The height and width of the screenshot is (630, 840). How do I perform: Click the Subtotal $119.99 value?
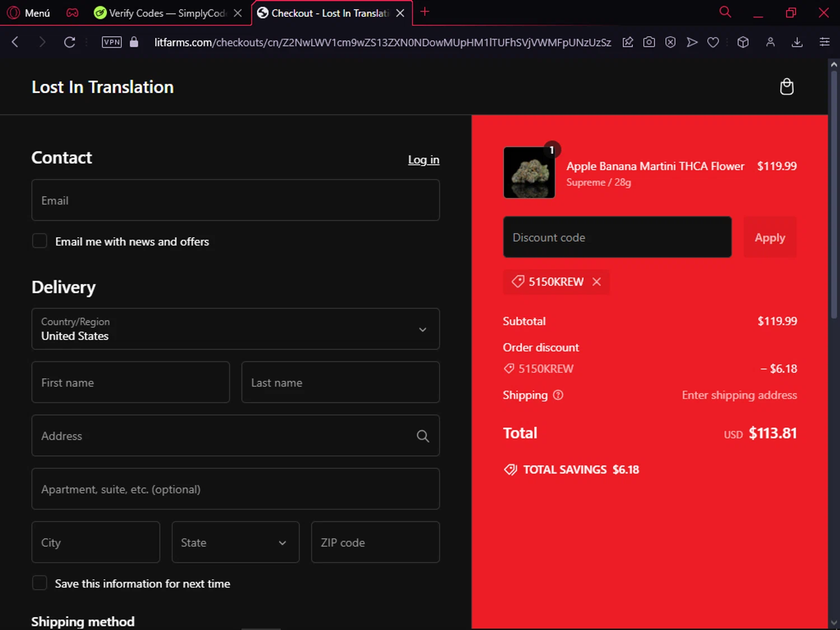coord(777,321)
